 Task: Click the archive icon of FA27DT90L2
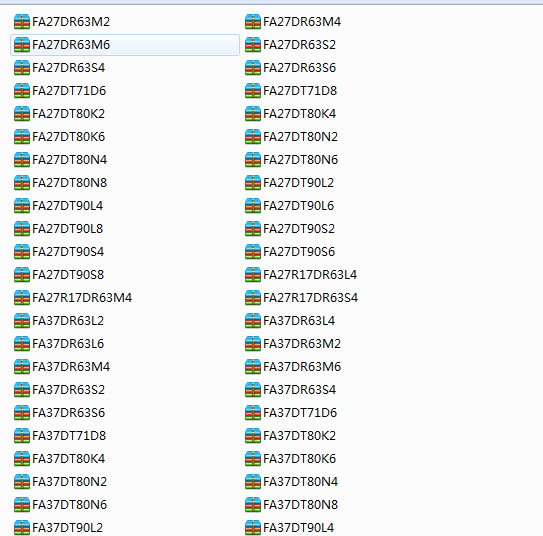[253, 182]
